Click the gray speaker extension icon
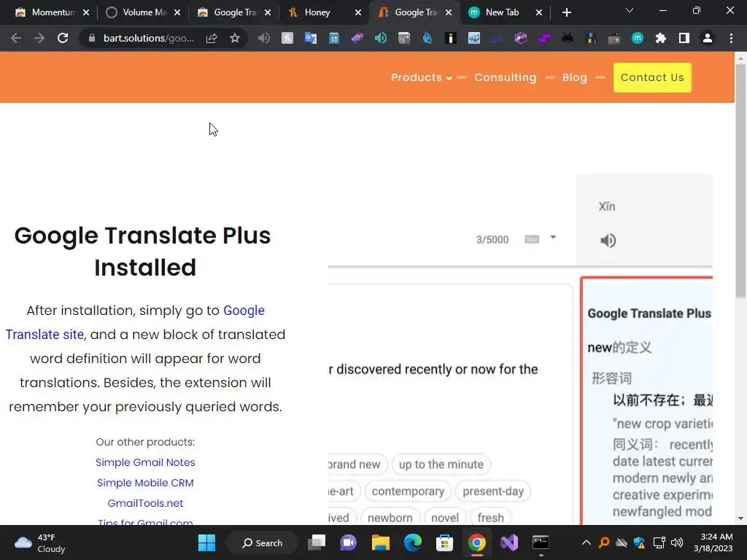The image size is (747, 560). click(x=263, y=38)
